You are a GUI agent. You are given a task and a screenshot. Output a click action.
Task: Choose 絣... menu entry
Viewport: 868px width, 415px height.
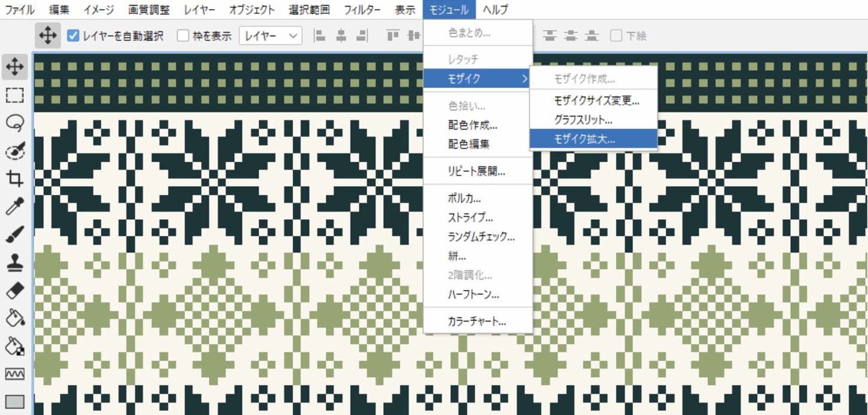(x=478, y=256)
